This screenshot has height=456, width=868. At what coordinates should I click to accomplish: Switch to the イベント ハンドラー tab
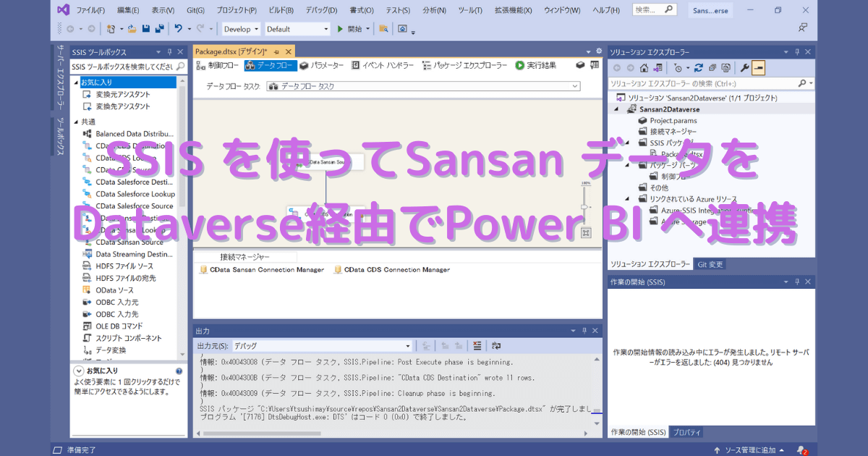383,65
